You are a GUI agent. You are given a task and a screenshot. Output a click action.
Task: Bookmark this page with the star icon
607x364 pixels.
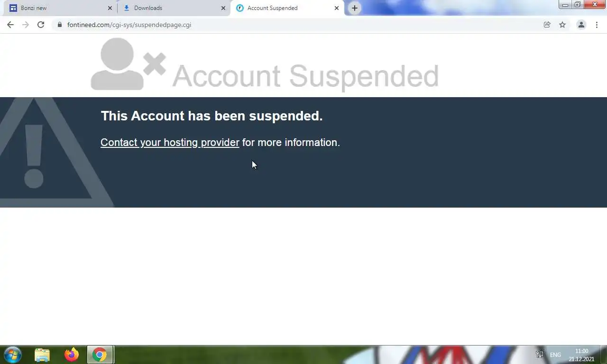[562, 25]
